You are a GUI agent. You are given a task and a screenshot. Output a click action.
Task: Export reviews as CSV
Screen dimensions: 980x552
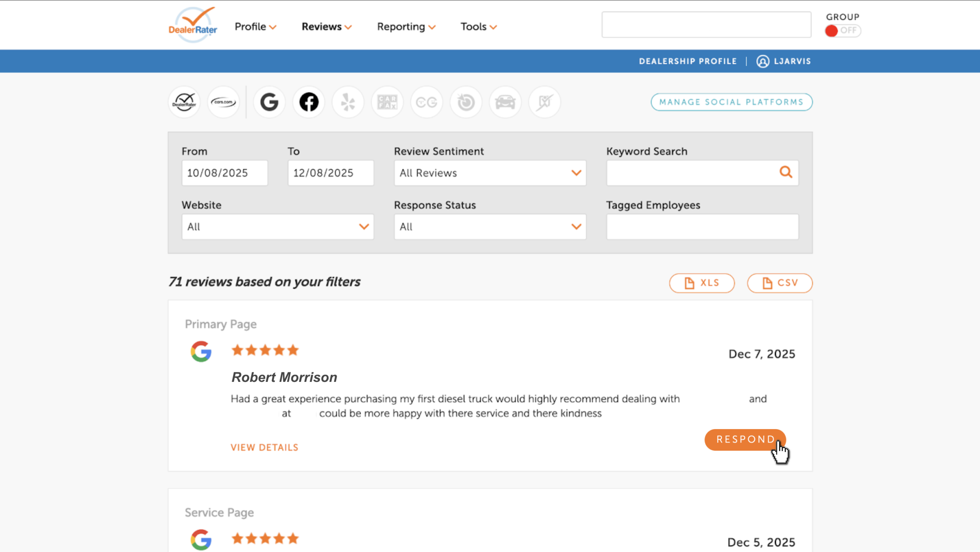[779, 283]
